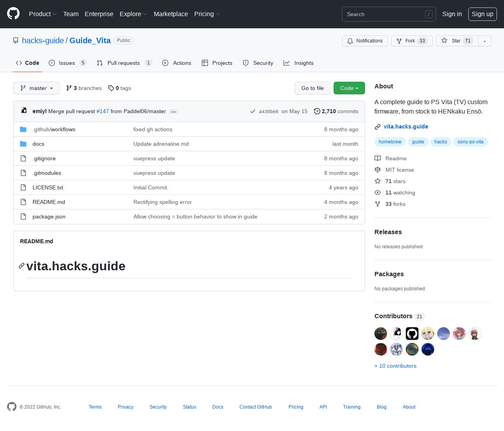Click the Sign up button
This screenshot has width=504, height=431.
482,14
